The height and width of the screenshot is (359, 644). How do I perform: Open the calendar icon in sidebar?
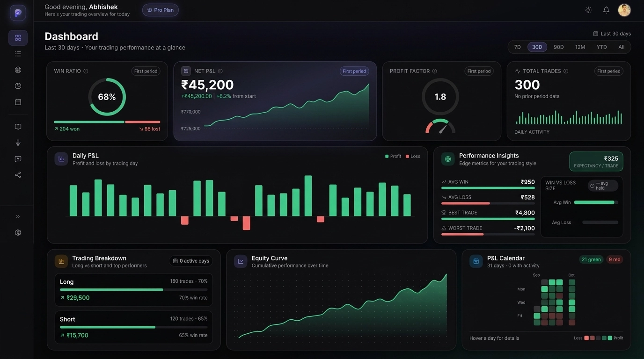[18, 102]
